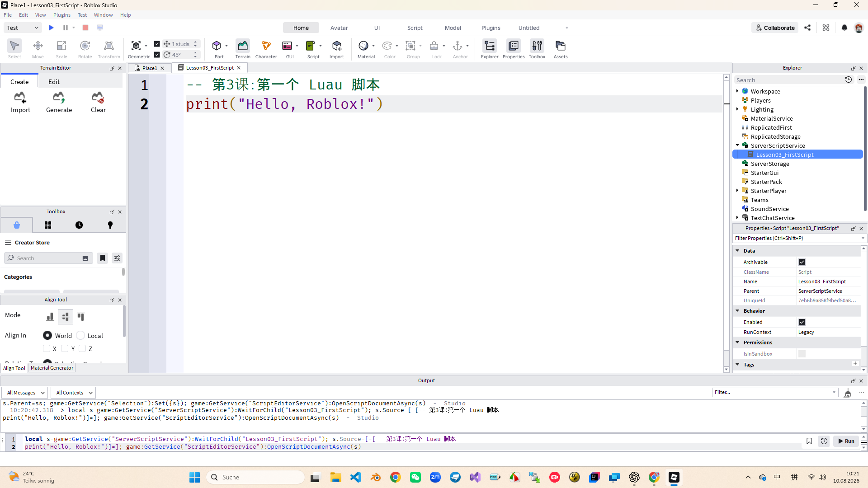Clear the Output window
868x488 pixels.
pos(848,393)
